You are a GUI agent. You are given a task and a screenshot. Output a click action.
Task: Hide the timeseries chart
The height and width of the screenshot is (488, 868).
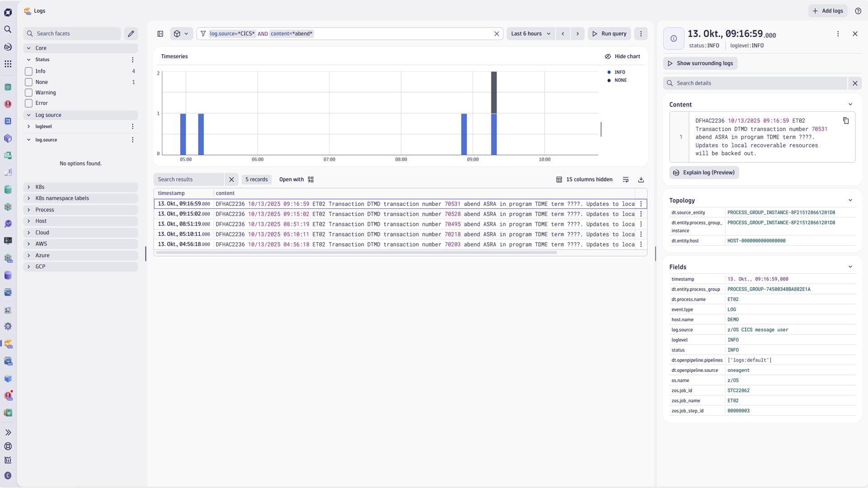[x=623, y=56]
